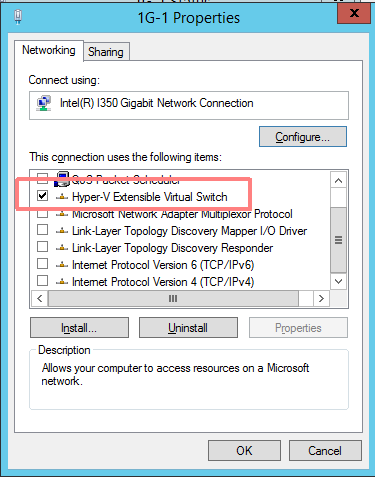375x477 pixels.
Task: Select the Hyper-V Extensible Virtual Switch item
Action: (x=150, y=197)
